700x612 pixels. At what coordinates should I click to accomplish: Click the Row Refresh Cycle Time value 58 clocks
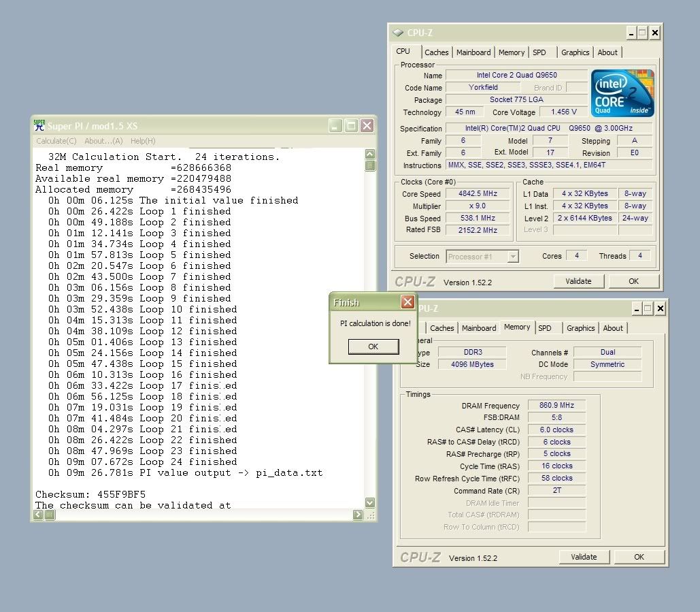[x=556, y=478]
